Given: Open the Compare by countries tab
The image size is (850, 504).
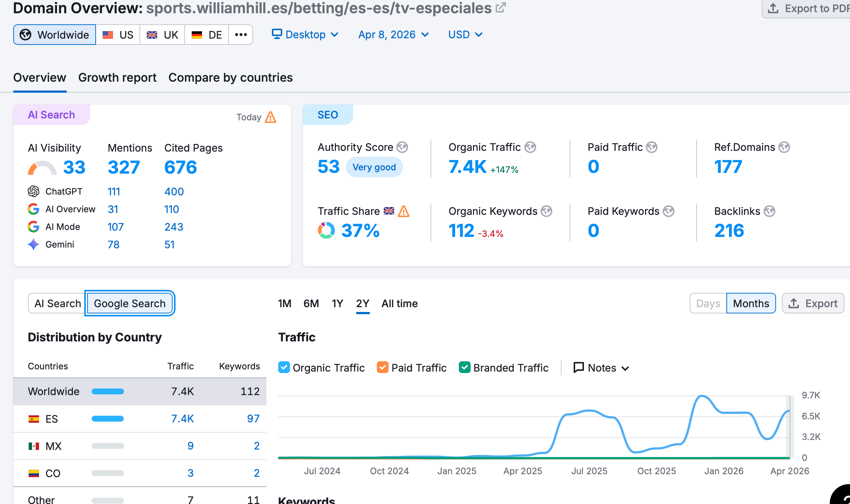Looking at the screenshot, I should pyautogui.click(x=230, y=78).
